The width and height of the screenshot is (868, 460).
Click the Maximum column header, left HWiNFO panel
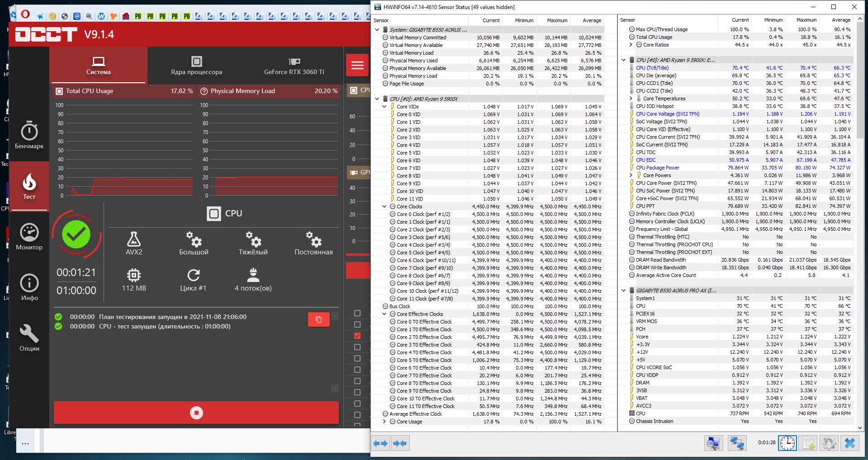553,20
